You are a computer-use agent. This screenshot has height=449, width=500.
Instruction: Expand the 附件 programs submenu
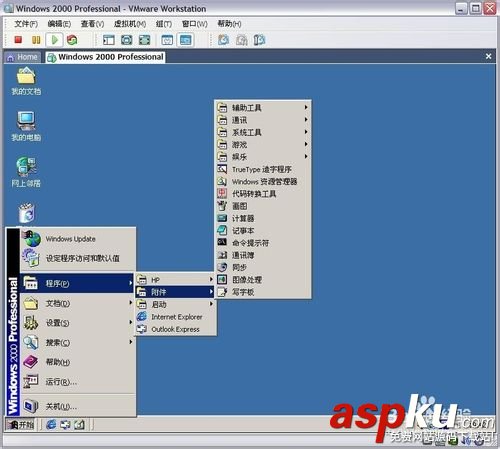(175, 292)
